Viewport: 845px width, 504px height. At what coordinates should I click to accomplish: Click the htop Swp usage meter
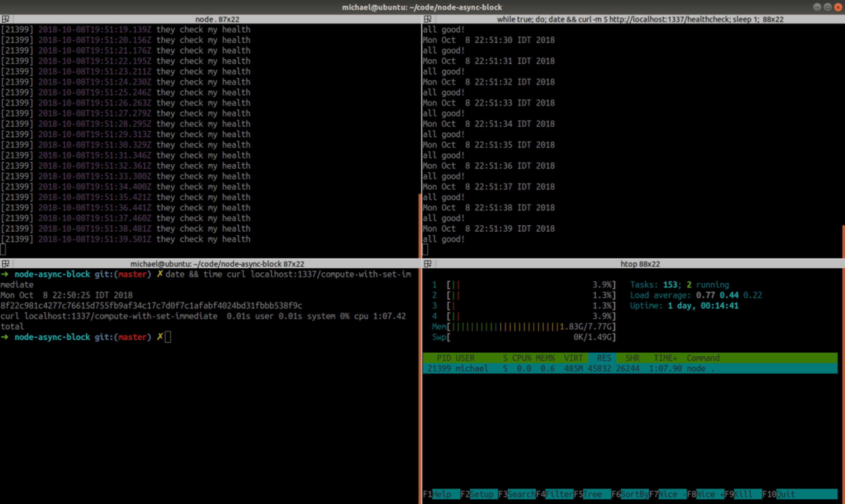[524, 337]
